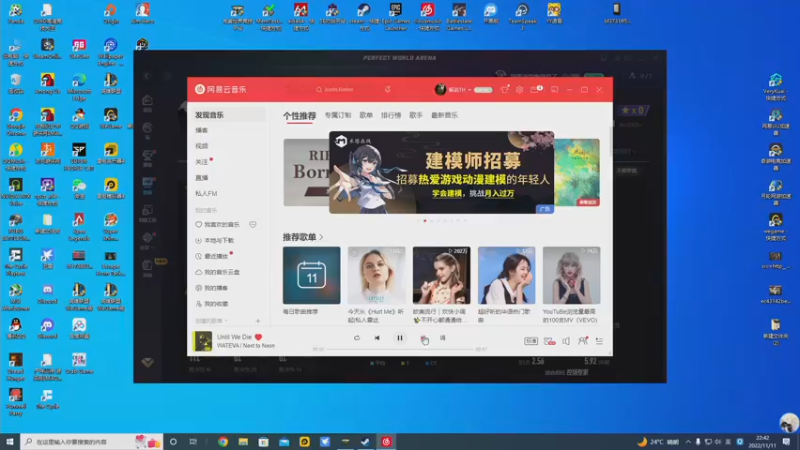Toggle the red heart on Until We Die
This screenshot has width=800, height=450.
pyautogui.click(x=258, y=337)
